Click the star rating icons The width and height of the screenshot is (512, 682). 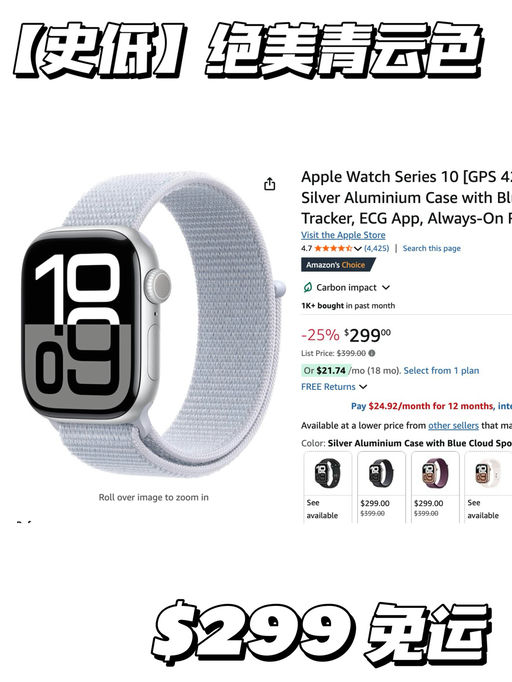(x=333, y=248)
